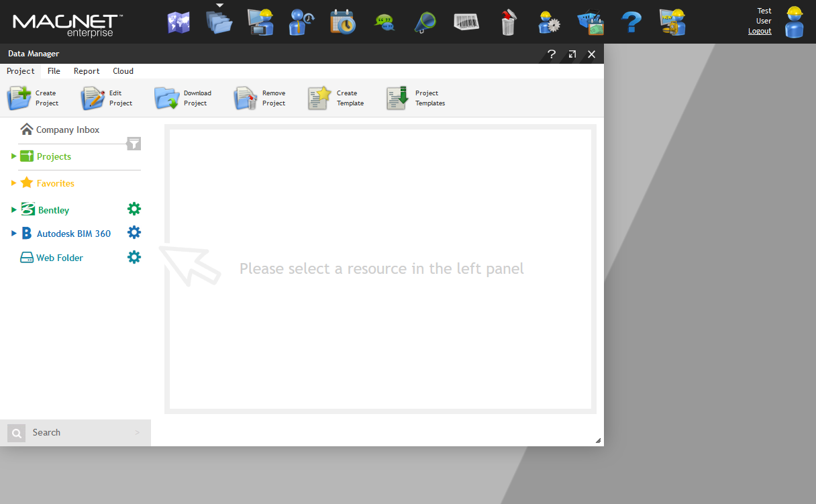Click the blue question mark help icon
816x504 pixels.
[x=631, y=23]
